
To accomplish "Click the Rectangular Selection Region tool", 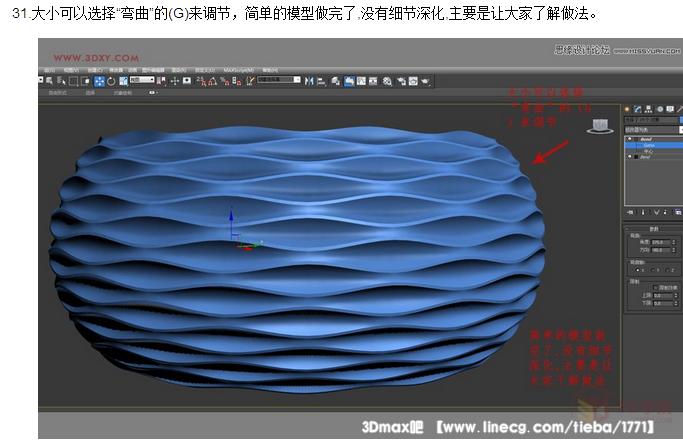I will [73, 81].
